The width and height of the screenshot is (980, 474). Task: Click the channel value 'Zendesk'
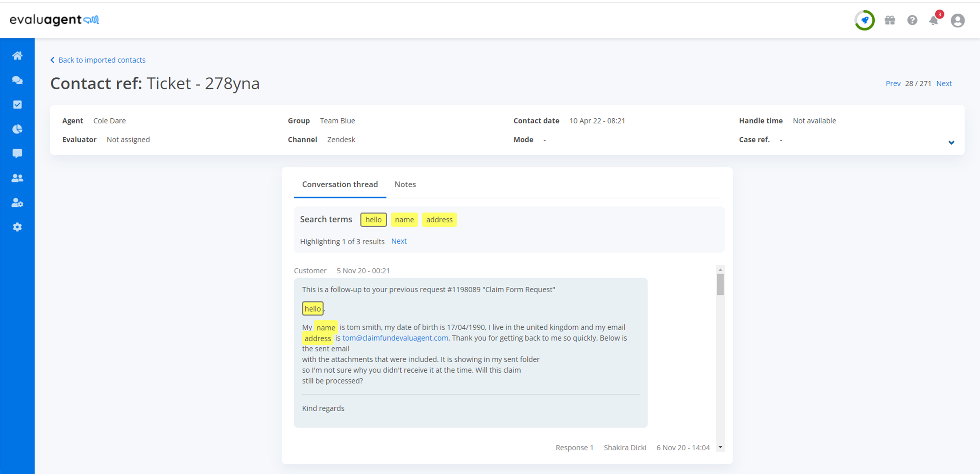point(341,140)
